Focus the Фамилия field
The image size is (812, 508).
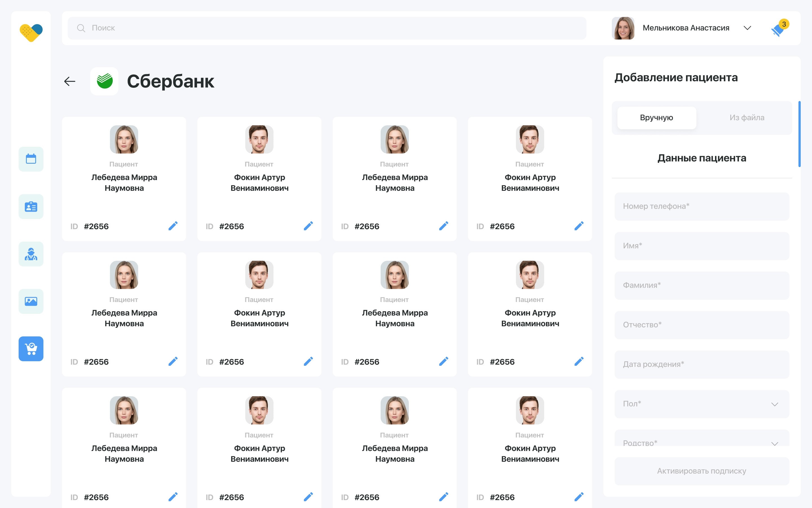pyautogui.click(x=702, y=285)
